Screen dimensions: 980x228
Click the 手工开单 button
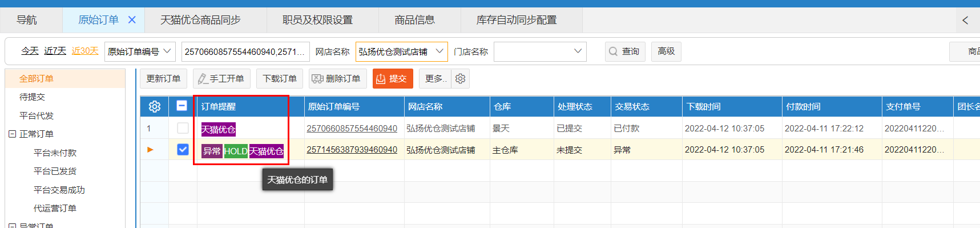coord(221,78)
